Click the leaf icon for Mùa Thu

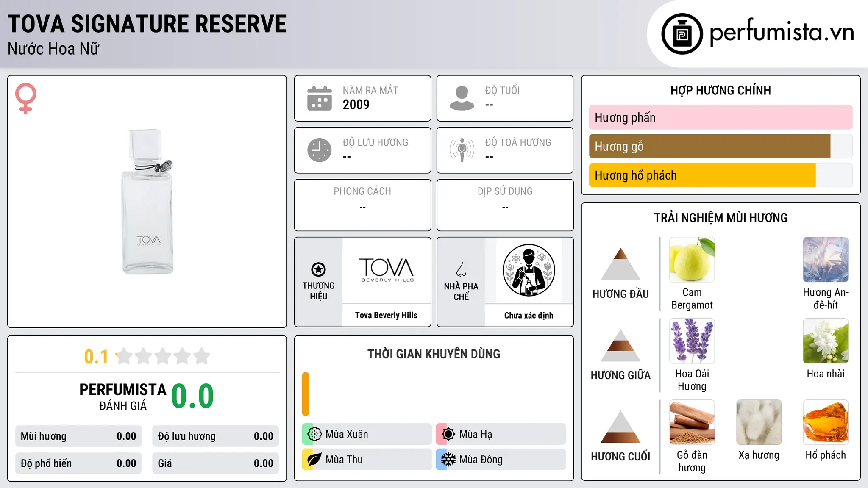click(314, 460)
